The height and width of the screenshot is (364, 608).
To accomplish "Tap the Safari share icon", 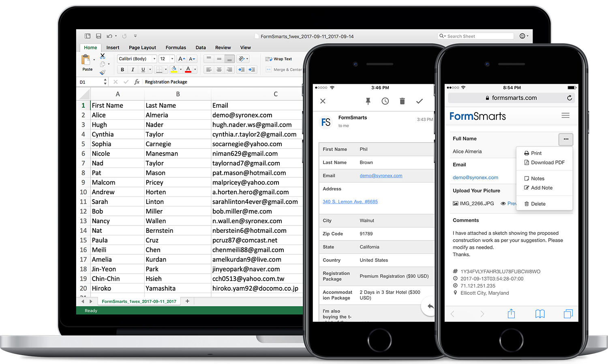I will click(512, 313).
